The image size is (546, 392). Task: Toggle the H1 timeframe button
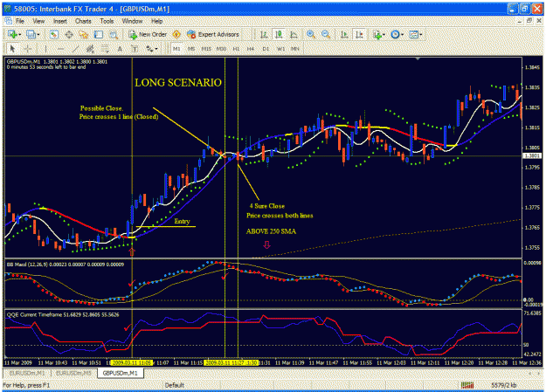(236, 49)
